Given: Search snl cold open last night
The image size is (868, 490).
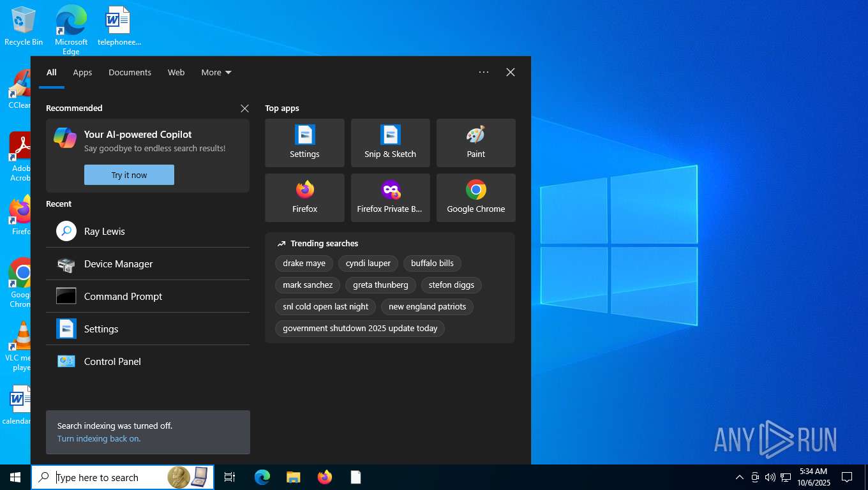Looking at the screenshot, I should [x=325, y=306].
